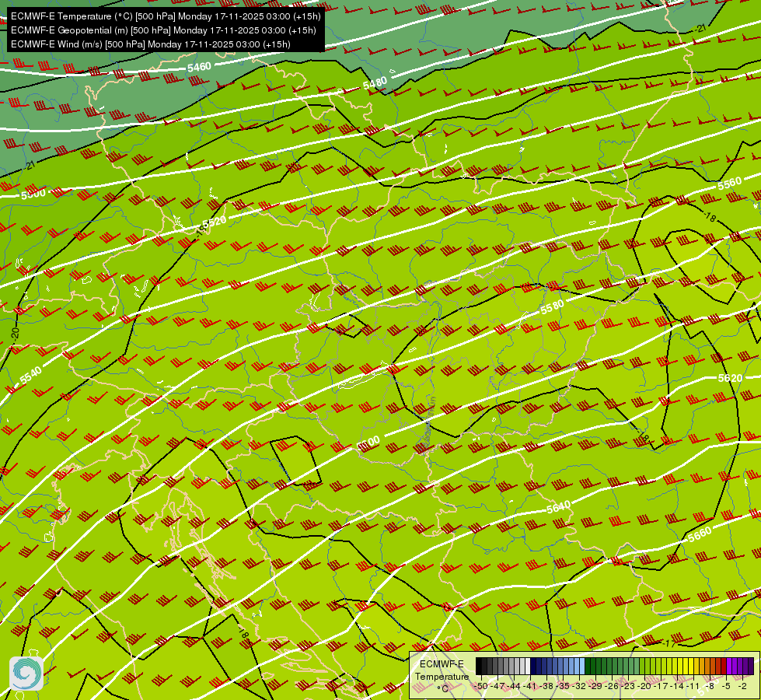This screenshot has height=700, width=761.
Task: Click the 5660 geopotential contour label
Action: click(700, 535)
